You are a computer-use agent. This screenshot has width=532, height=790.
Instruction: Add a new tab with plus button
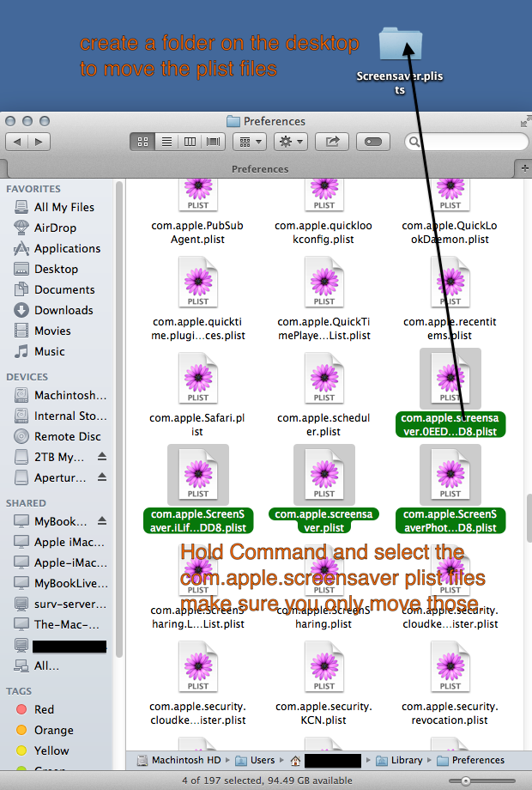(x=524, y=168)
